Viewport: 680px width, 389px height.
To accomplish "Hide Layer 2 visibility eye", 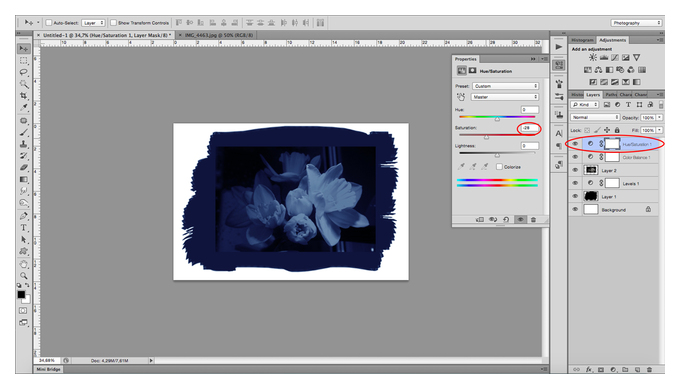I will click(x=575, y=170).
